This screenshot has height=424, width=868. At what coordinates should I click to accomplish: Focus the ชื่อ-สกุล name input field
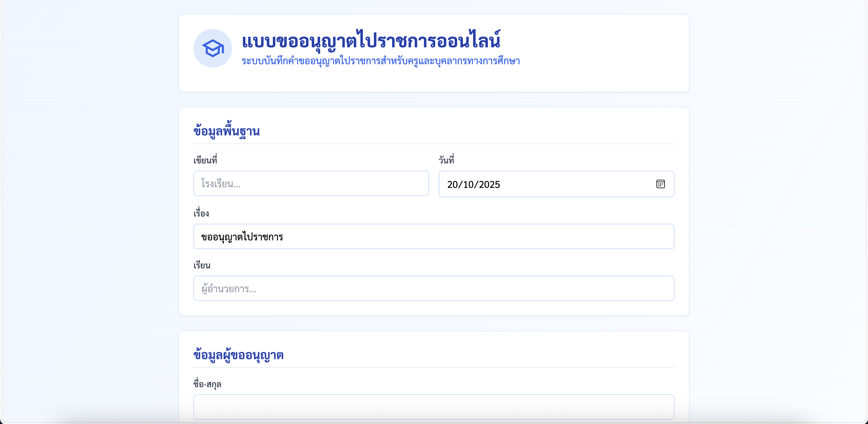434,407
